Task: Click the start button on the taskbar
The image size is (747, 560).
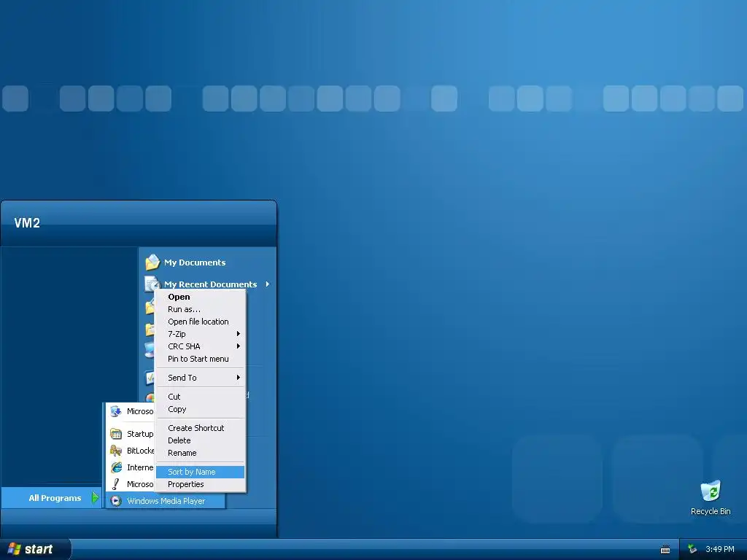Action: pos(35,549)
